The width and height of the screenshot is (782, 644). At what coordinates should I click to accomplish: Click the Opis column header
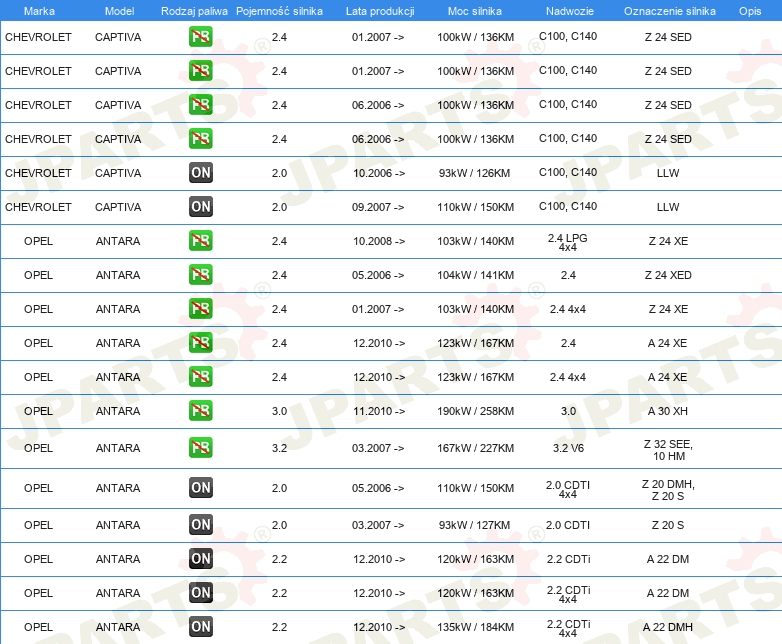pos(750,11)
